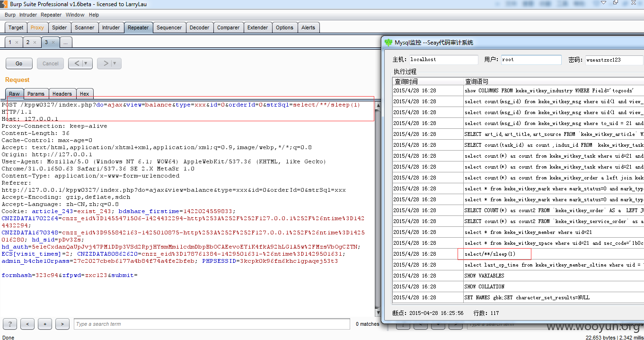Switch to the Proxy tab
Viewport: 644px width, 340px height.
(x=37, y=27)
